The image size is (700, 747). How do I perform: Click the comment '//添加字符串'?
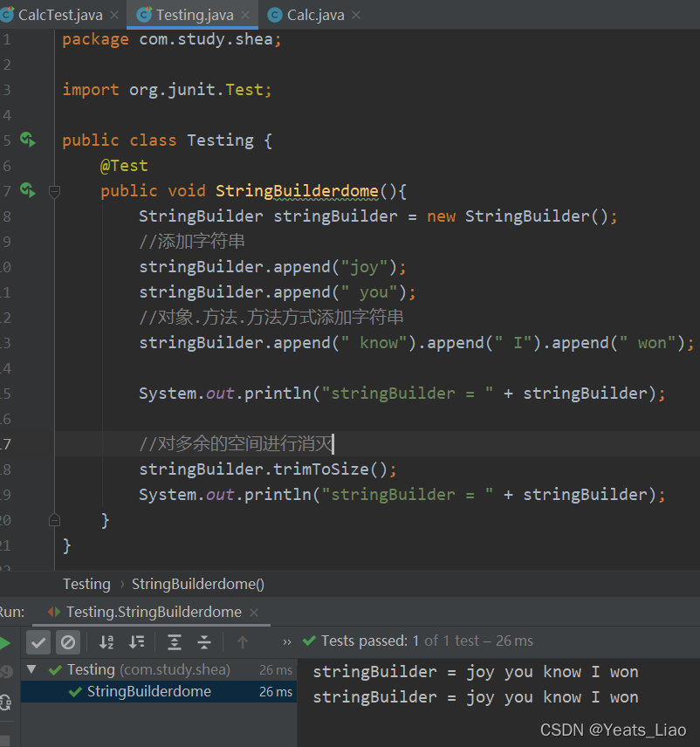tap(191, 241)
